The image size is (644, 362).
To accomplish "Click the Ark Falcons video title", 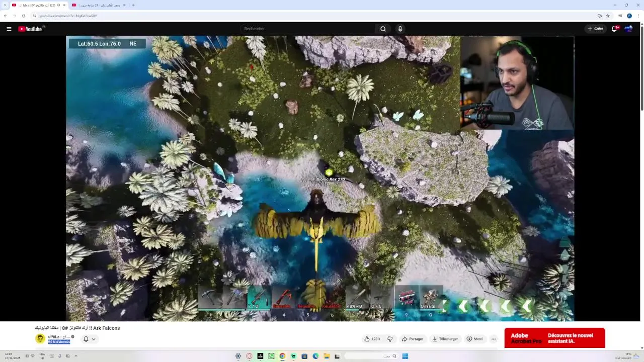I will point(77,328).
